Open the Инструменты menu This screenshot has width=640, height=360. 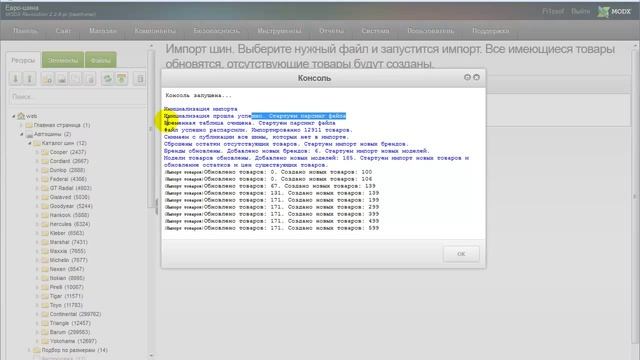pyautogui.click(x=280, y=31)
